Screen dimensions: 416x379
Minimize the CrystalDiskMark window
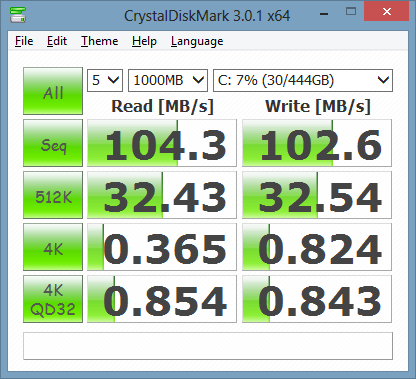coord(324,13)
